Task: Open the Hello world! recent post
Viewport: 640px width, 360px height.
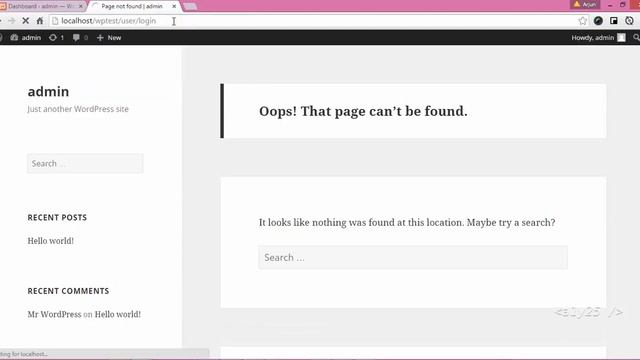Action: [x=51, y=241]
